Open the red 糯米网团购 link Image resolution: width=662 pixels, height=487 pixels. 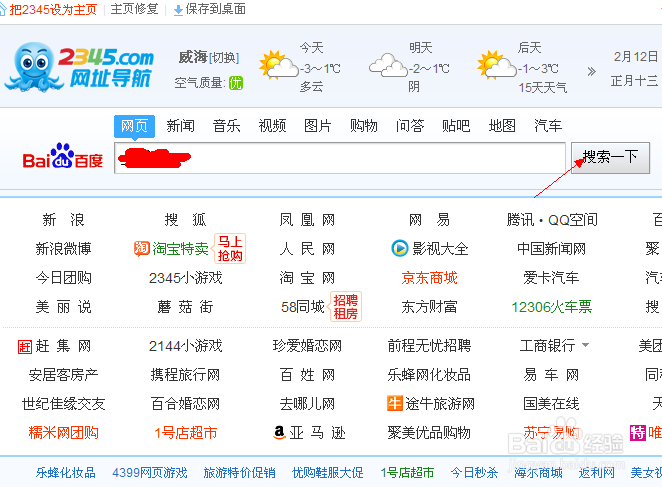click(63, 433)
